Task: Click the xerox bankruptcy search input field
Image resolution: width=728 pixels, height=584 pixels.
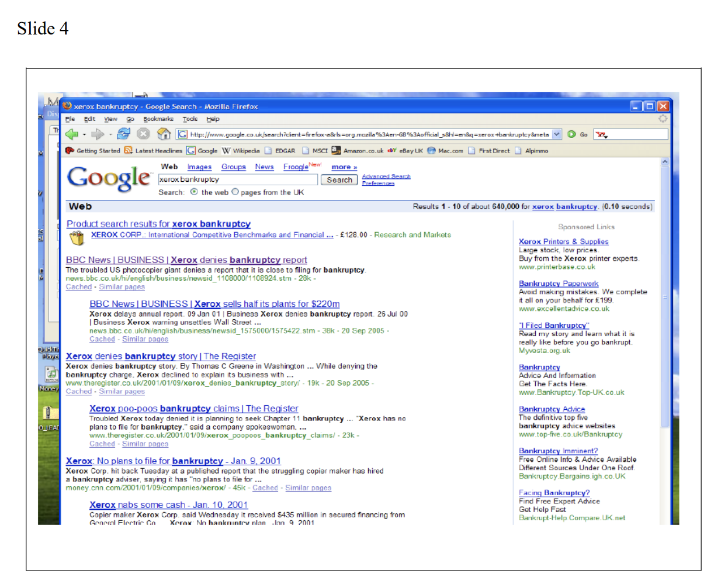Action: (x=238, y=179)
